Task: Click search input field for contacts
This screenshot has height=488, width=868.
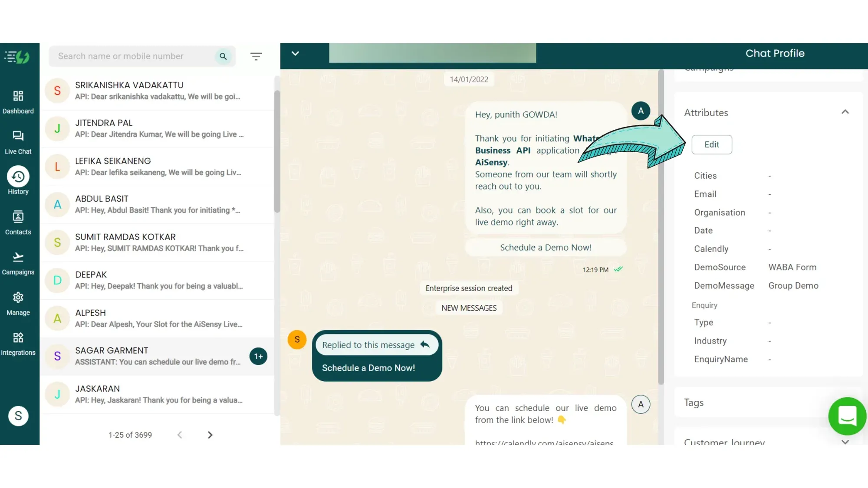Action: (134, 56)
